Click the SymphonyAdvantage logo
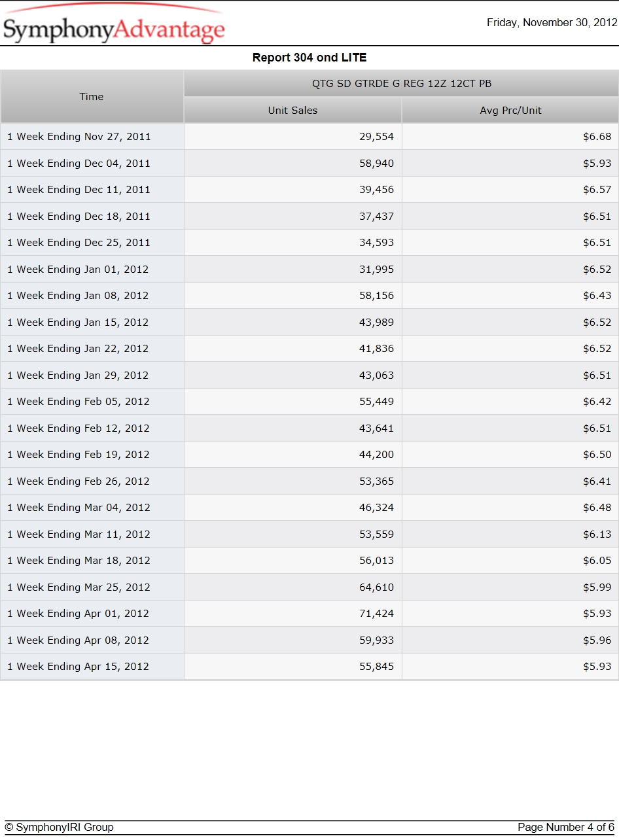 click(114, 24)
